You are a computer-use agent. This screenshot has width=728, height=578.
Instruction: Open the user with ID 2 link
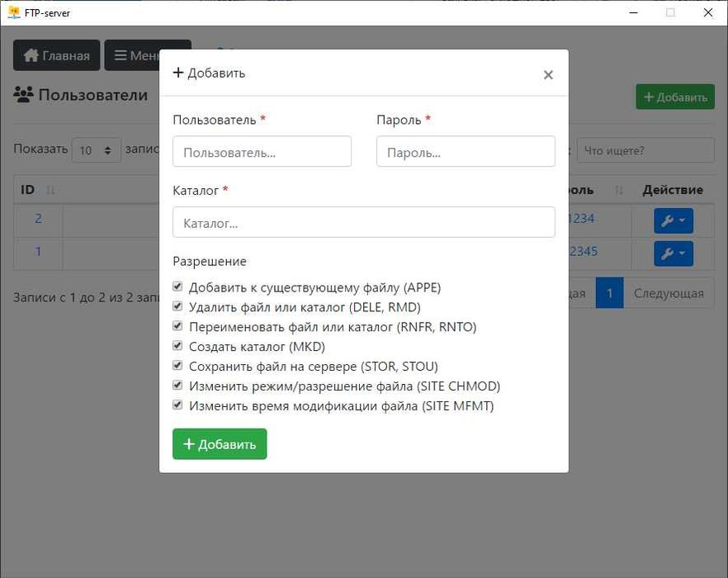pos(38,219)
